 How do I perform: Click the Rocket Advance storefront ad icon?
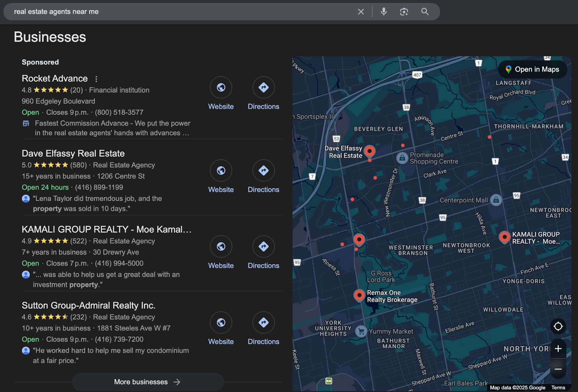[x=26, y=123]
